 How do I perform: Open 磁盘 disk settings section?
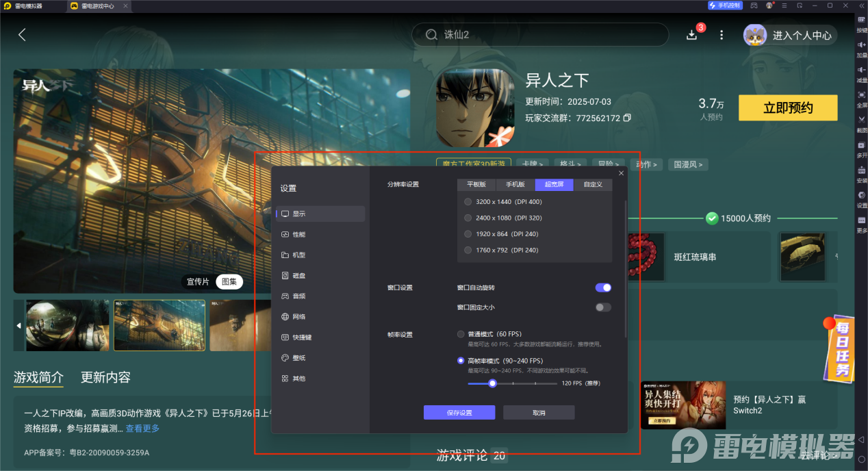coord(320,275)
